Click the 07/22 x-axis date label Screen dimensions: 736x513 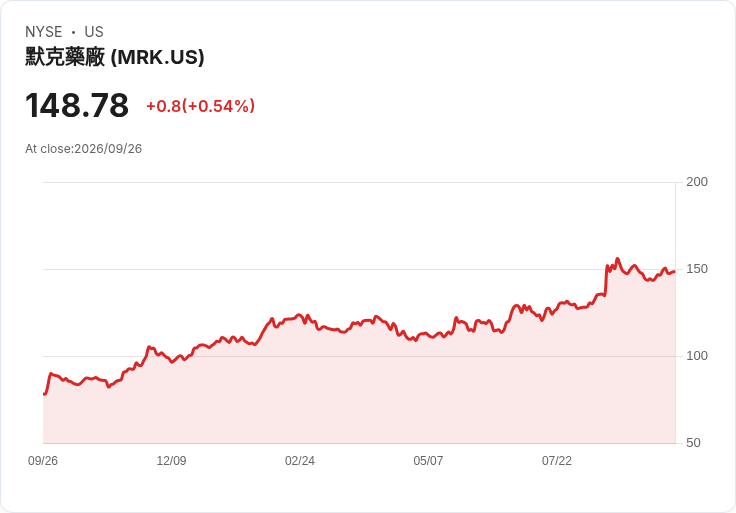pos(557,461)
